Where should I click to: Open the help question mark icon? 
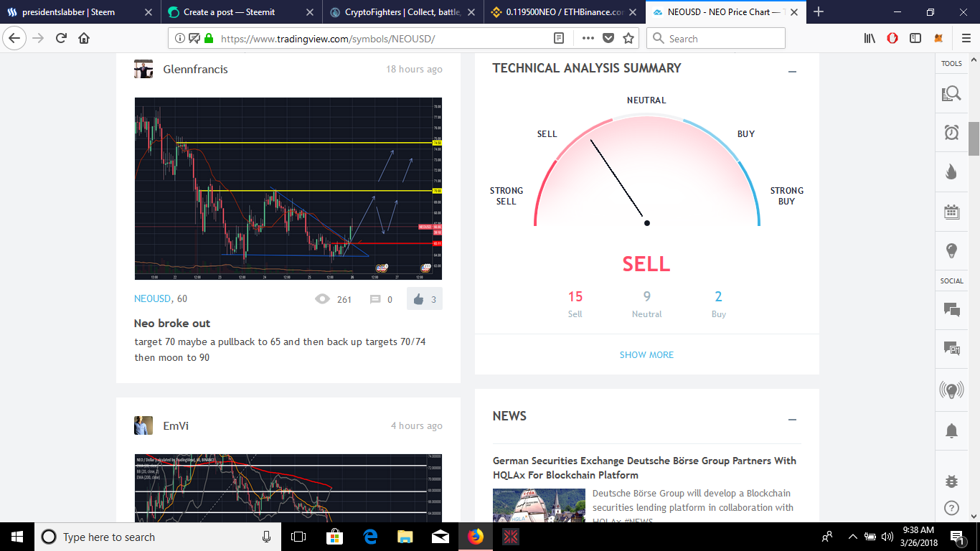951,507
